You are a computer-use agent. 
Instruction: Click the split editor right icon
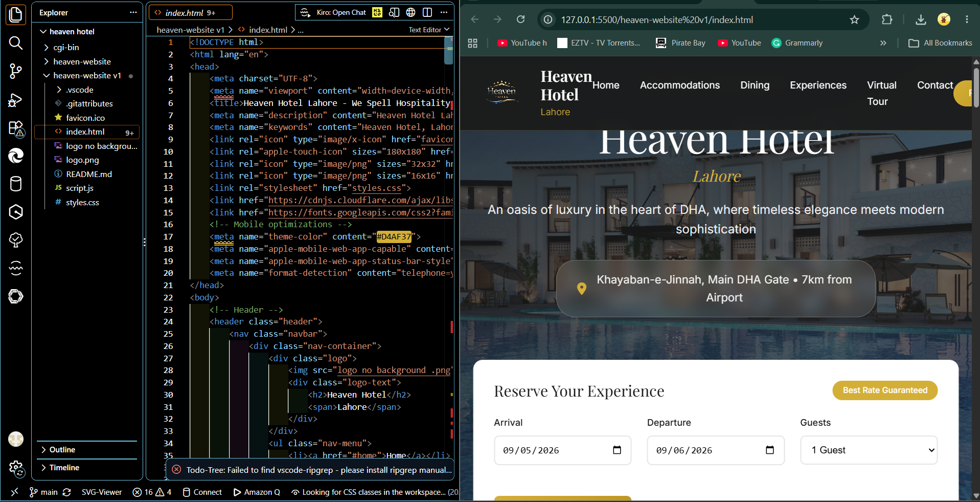pyautogui.click(x=427, y=12)
